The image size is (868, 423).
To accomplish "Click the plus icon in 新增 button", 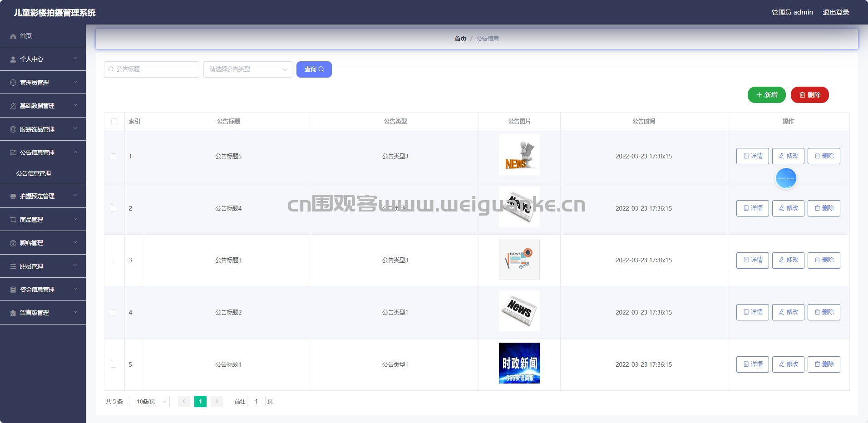I will point(759,95).
